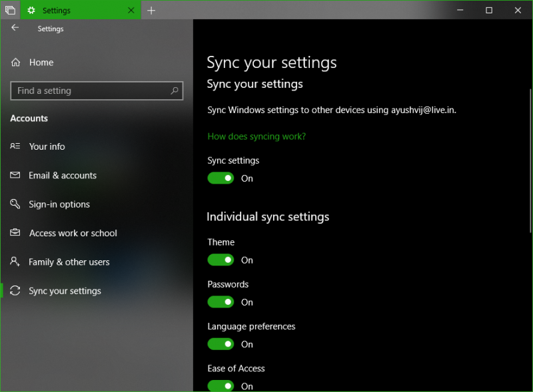Click the Sign-in options key icon
Screen dimensions: 533x392
point(15,204)
